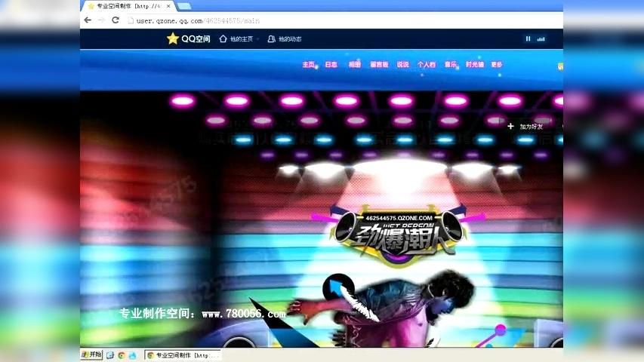644x362 pixels.
Task: Open the 音乐 navigation item
Action: point(451,64)
